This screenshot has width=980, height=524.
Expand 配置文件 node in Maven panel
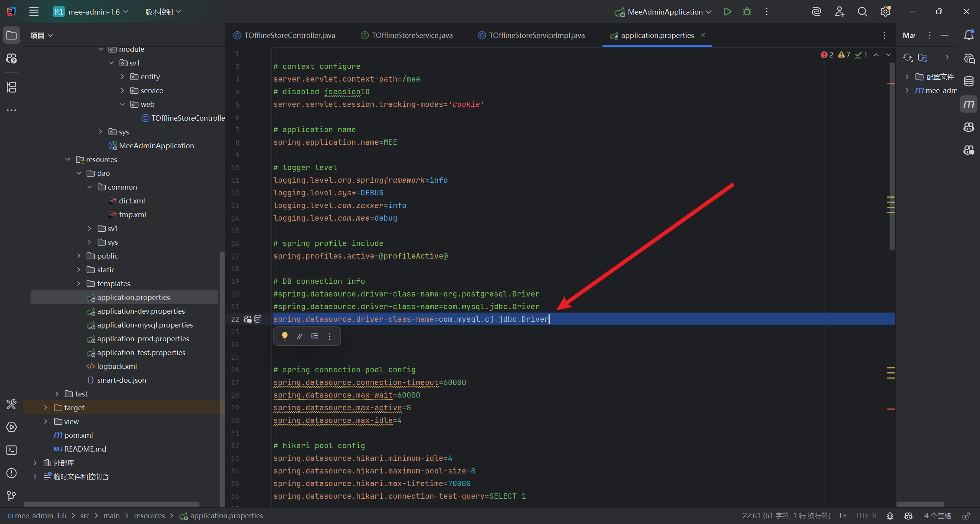(x=907, y=77)
